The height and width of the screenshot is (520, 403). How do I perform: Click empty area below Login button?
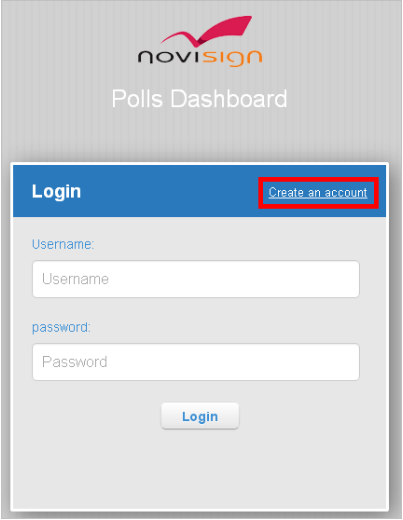coord(200,470)
